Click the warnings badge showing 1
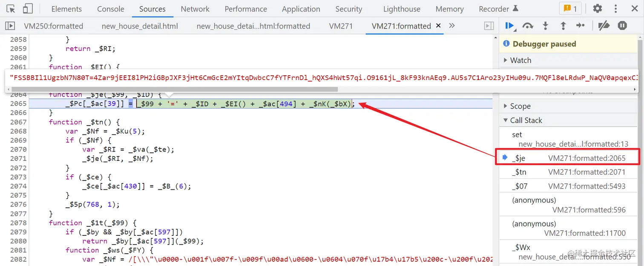This screenshot has width=644, height=266. click(x=570, y=9)
